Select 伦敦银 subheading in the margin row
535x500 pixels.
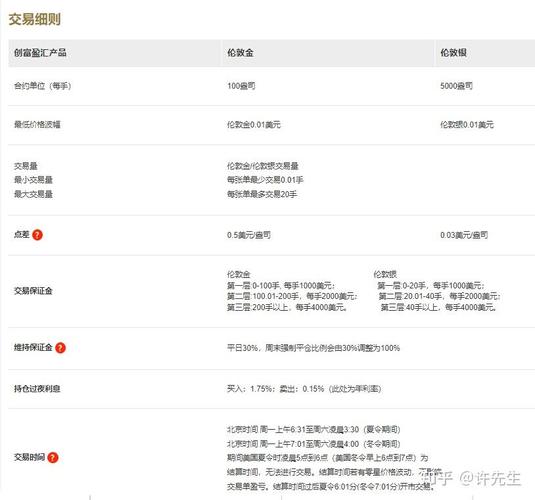(x=385, y=274)
